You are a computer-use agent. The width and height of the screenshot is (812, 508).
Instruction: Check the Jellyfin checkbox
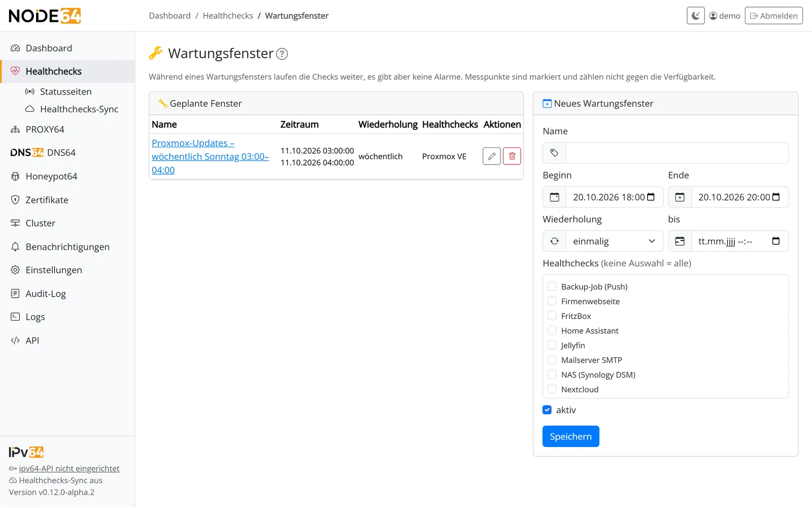552,345
